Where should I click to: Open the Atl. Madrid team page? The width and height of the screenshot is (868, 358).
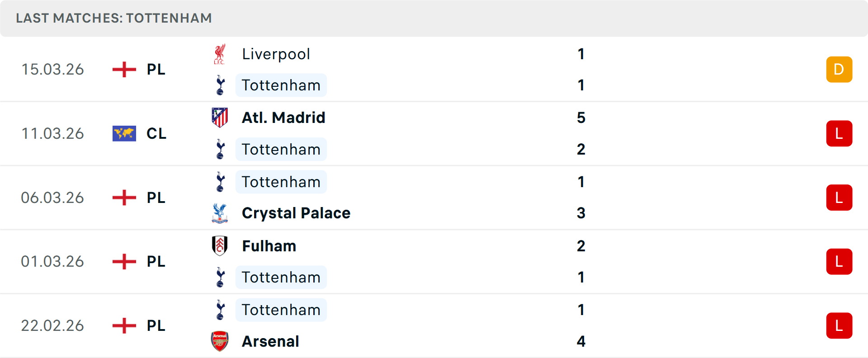tap(283, 118)
